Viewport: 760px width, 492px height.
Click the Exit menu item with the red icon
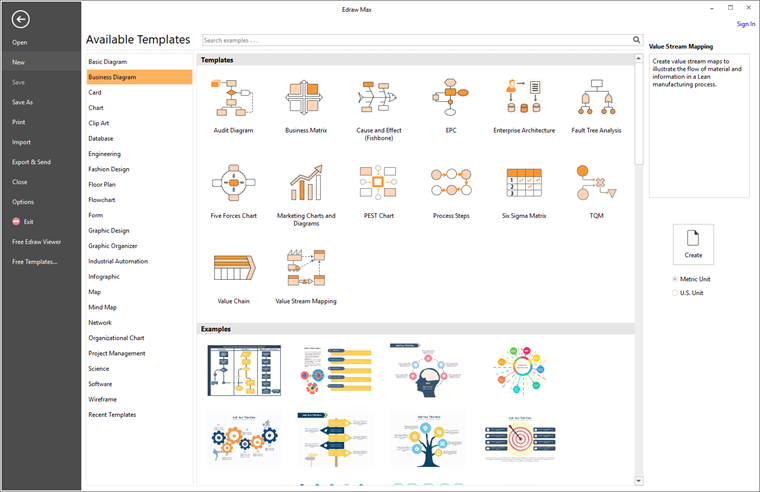pyautogui.click(x=23, y=222)
